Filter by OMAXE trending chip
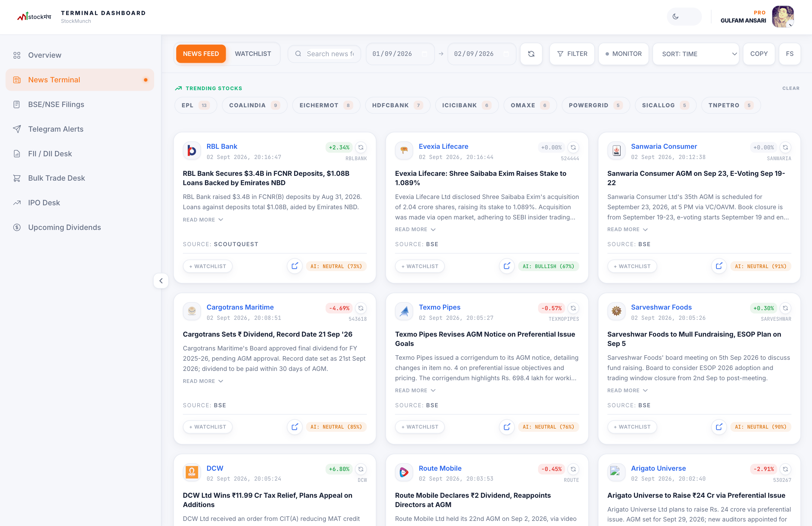 530,105
